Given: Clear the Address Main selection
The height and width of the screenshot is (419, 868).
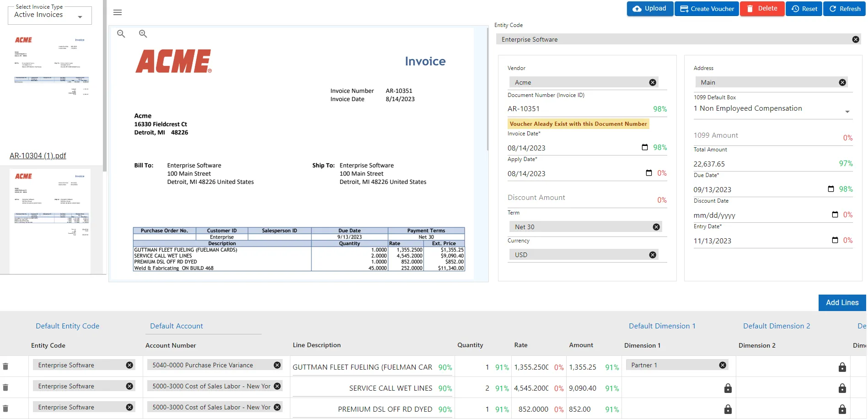Looking at the screenshot, I should 842,82.
